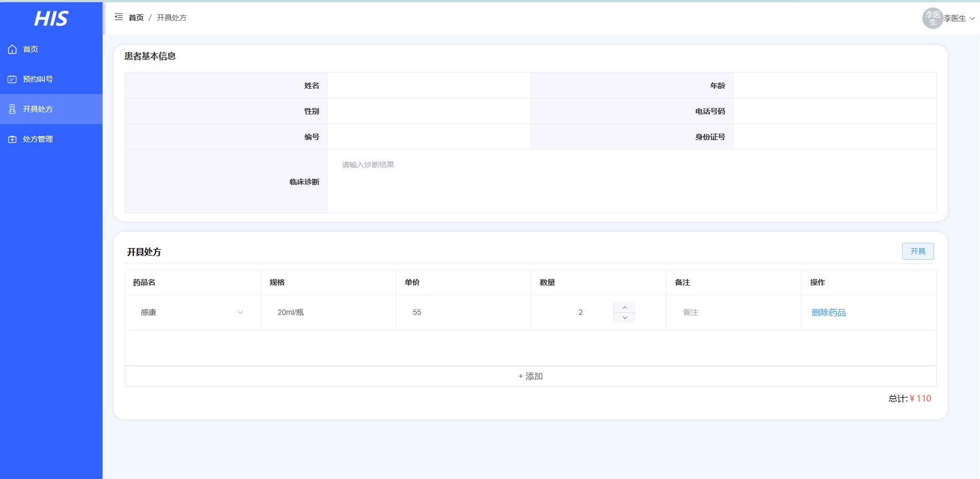980x479 pixels.
Task: Open 预约叫号 menu item
Action: coord(51,79)
